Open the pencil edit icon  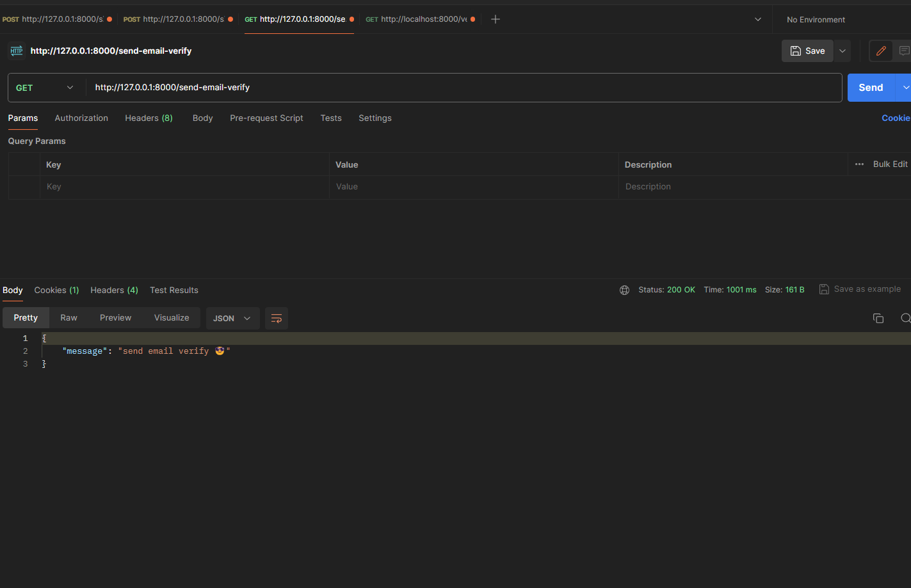tap(881, 51)
